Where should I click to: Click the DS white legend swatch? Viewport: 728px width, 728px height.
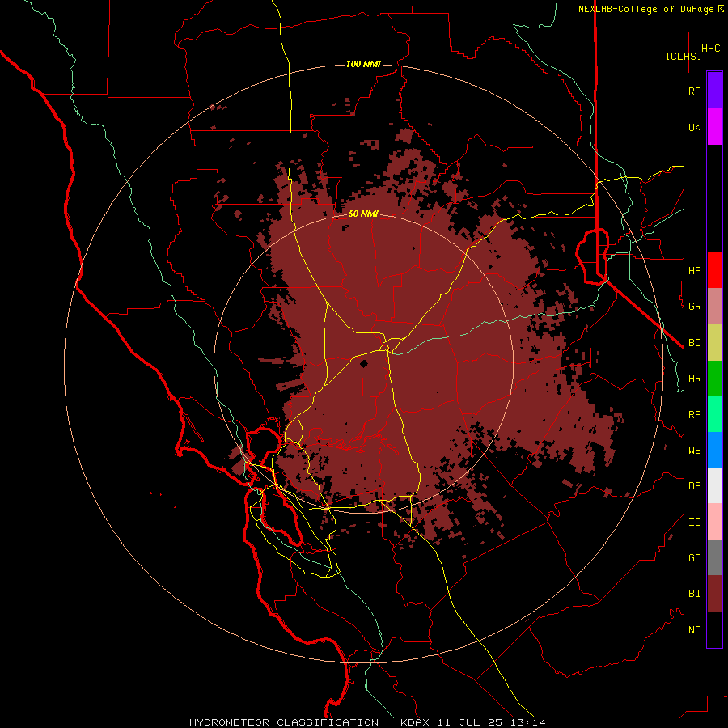point(714,485)
